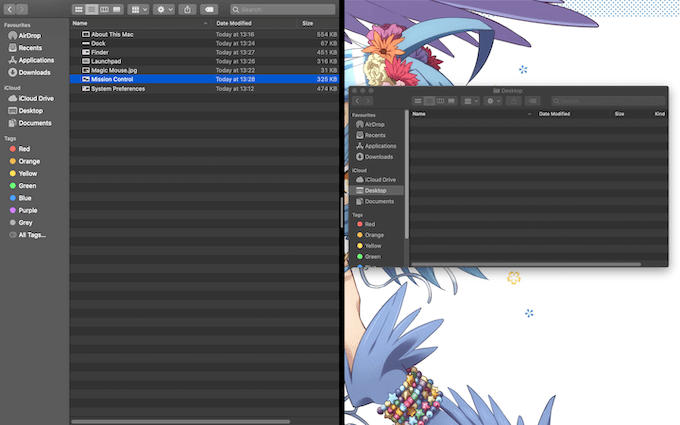The height and width of the screenshot is (425, 680).
Task: Go forward in the left Finder window
Action: point(22,9)
